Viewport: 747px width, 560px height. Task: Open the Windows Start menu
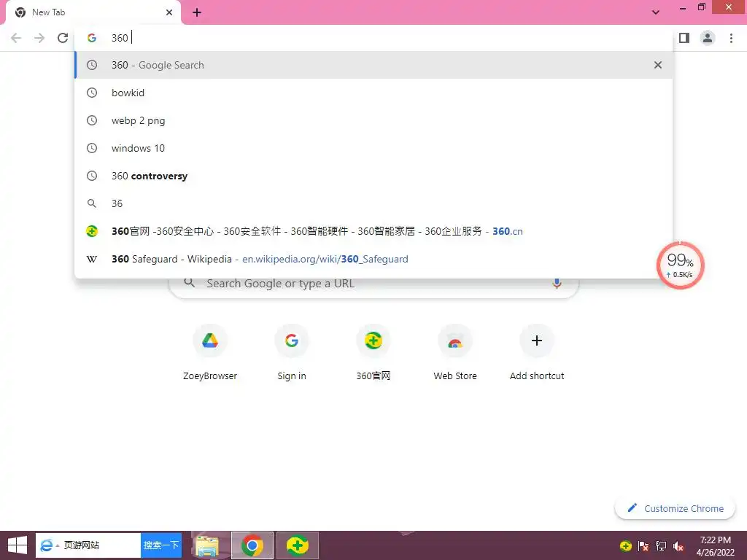(x=18, y=545)
